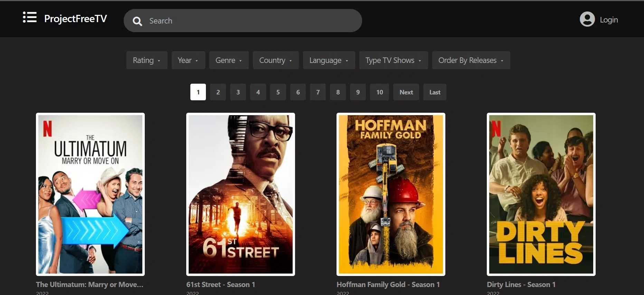
Task: Go to page 2 of results
Action: click(218, 92)
